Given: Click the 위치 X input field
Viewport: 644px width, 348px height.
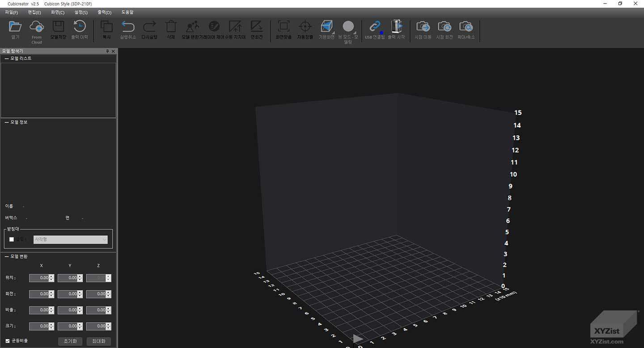Looking at the screenshot, I should [x=42, y=278].
